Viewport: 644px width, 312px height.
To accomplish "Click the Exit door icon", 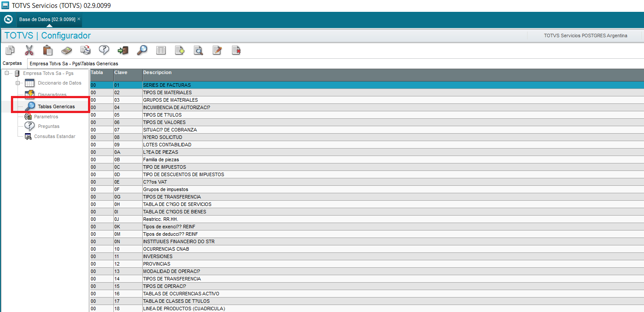I will (x=123, y=50).
